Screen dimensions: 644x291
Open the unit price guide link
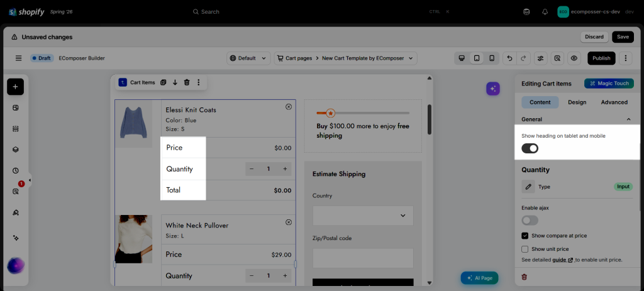[x=563, y=260]
